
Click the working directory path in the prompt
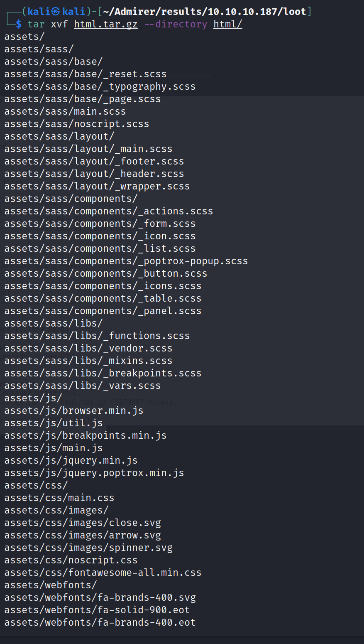pos(205,12)
